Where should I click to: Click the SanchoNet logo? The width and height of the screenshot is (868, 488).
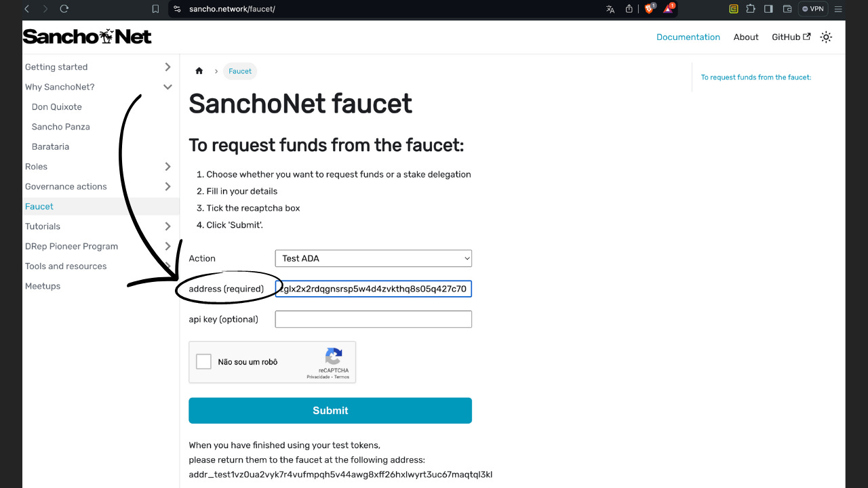pyautogui.click(x=87, y=36)
